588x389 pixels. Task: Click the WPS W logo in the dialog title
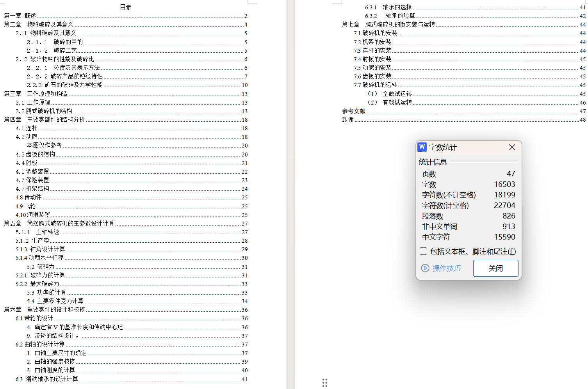[x=422, y=147]
